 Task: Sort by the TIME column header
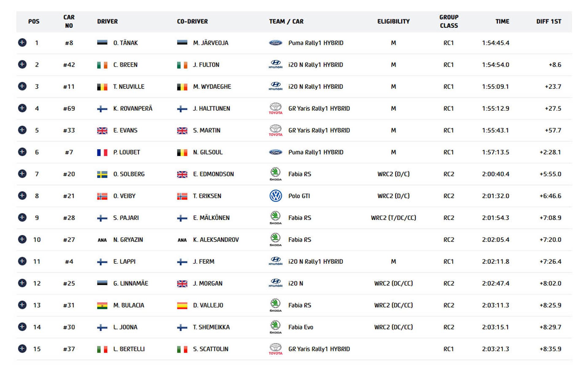[x=502, y=21]
